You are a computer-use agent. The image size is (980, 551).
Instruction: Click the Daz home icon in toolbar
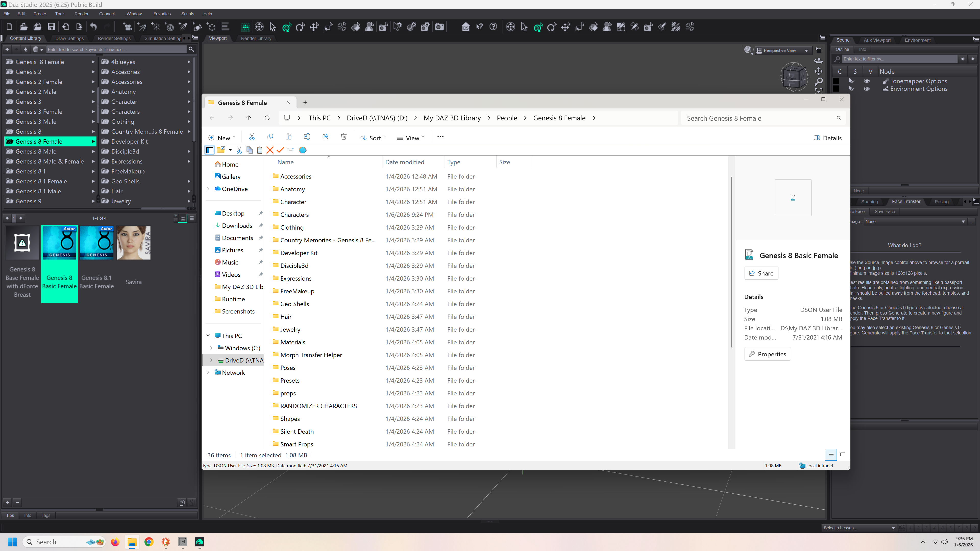(466, 27)
